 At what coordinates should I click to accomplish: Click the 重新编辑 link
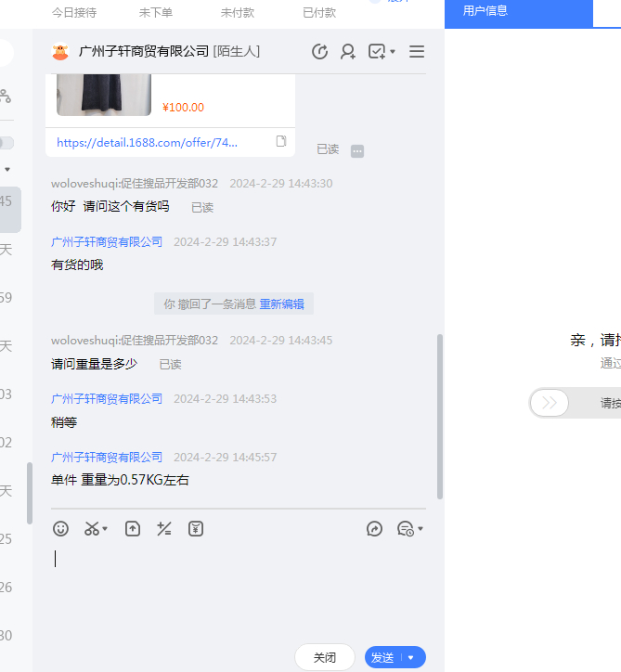point(282,304)
